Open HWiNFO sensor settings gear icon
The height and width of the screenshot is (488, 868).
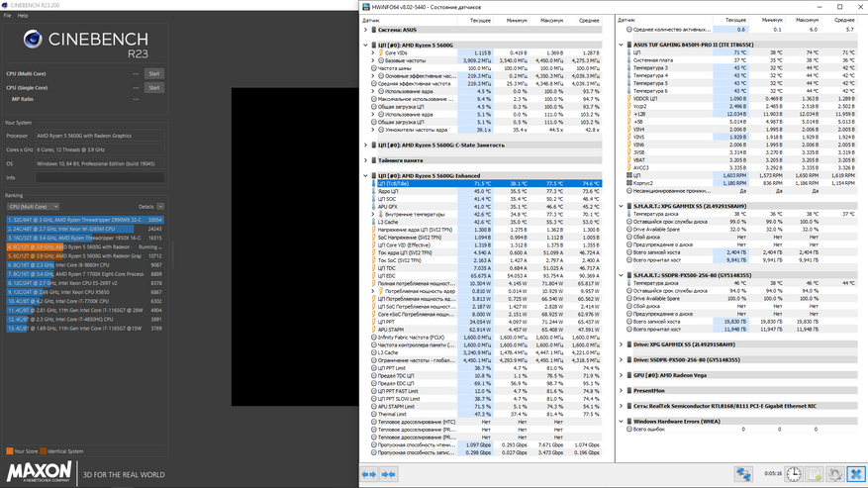pos(835,473)
